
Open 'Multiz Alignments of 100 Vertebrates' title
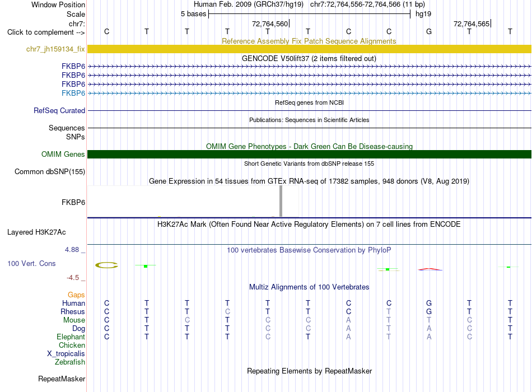click(309, 287)
